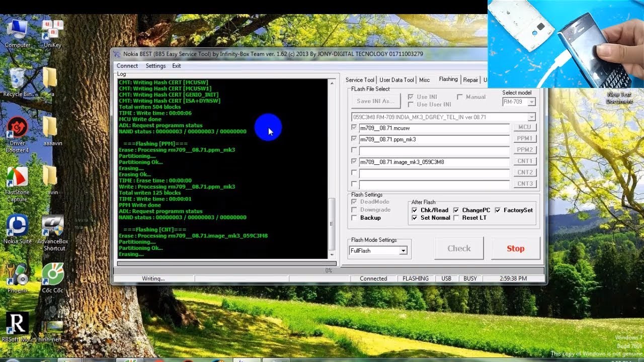This screenshot has height=362, width=644.
Task: Open the Cốc Cốc browser shortcut
Action: coord(52,279)
